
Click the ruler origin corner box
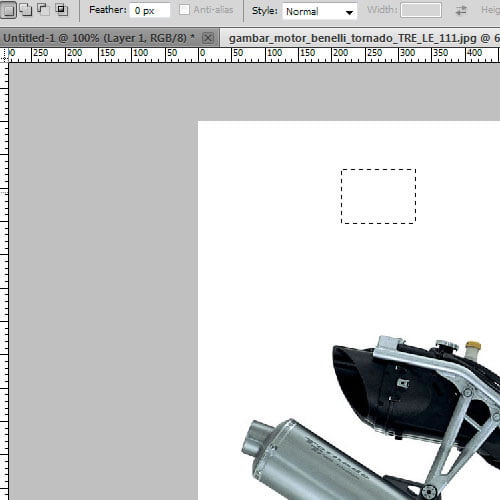tap(4, 55)
